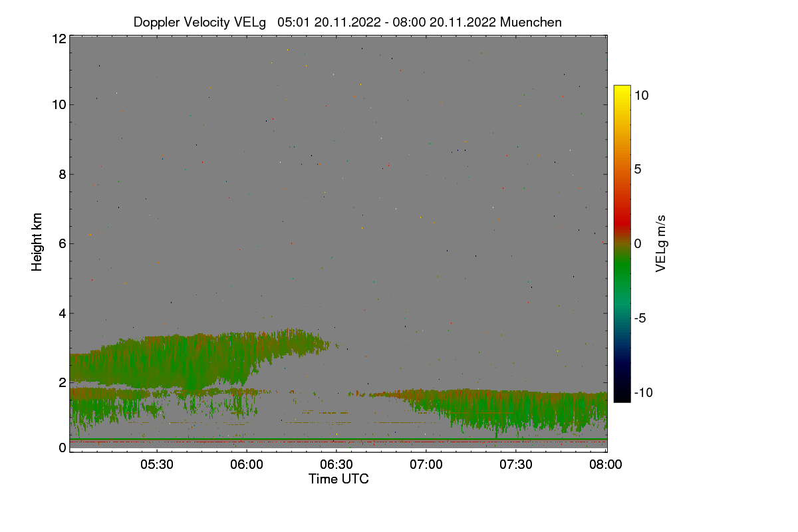798x532 pixels.
Task: Click the '05:30' time tick label
Action: [156, 464]
